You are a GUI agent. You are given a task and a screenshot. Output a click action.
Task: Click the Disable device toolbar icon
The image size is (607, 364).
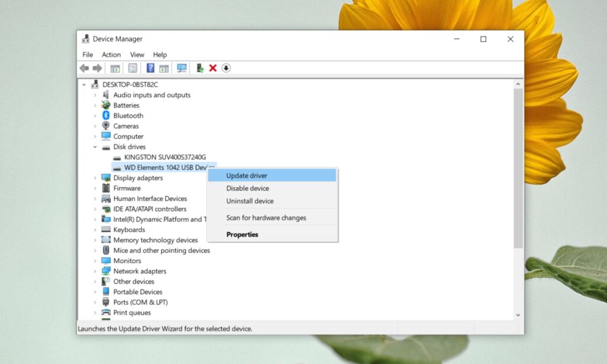click(x=226, y=68)
